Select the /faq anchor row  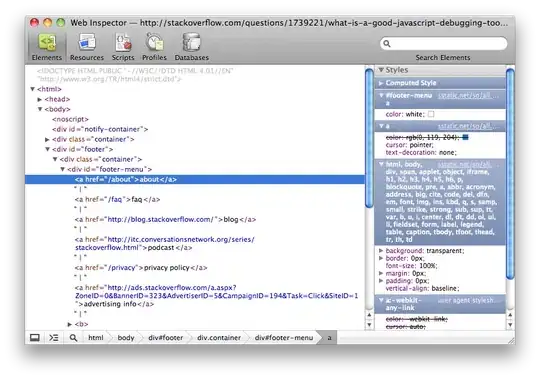[x=117, y=200]
